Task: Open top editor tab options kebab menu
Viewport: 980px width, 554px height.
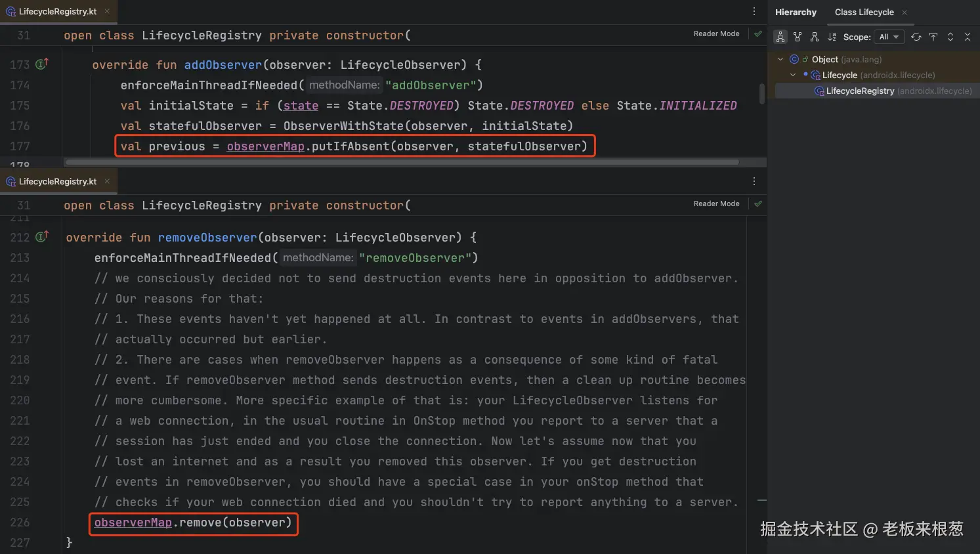Action: click(754, 11)
